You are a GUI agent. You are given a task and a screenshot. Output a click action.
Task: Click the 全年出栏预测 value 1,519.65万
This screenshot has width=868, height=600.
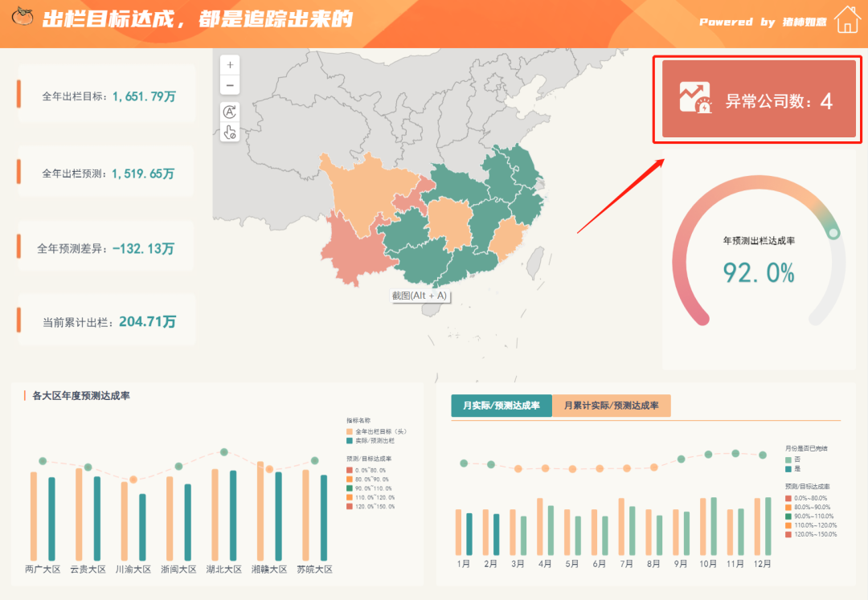(x=143, y=173)
